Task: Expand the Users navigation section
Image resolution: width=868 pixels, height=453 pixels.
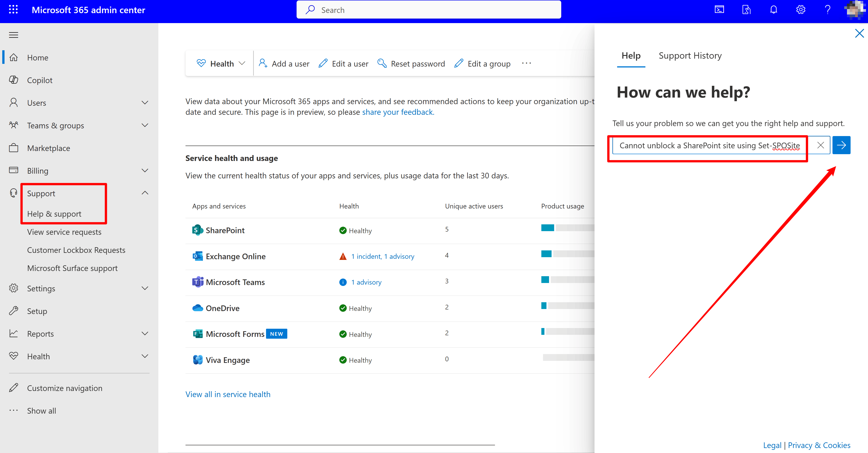Action: (x=145, y=103)
